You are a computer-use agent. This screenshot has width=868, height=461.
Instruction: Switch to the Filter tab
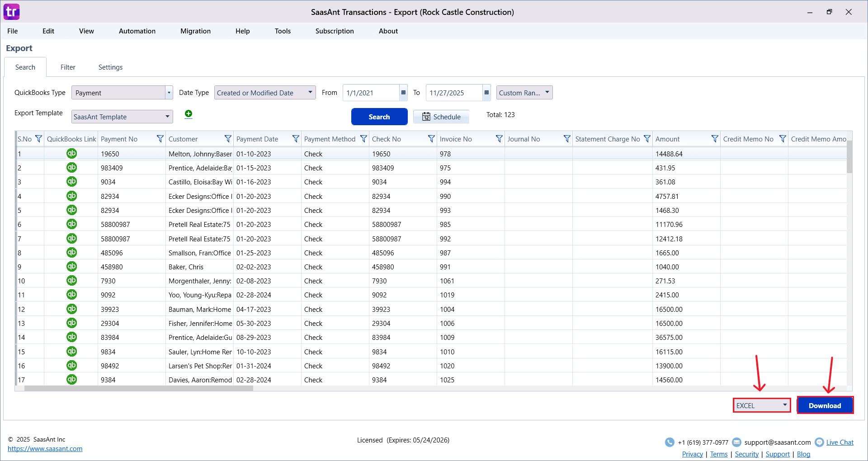pyautogui.click(x=68, y=67)
